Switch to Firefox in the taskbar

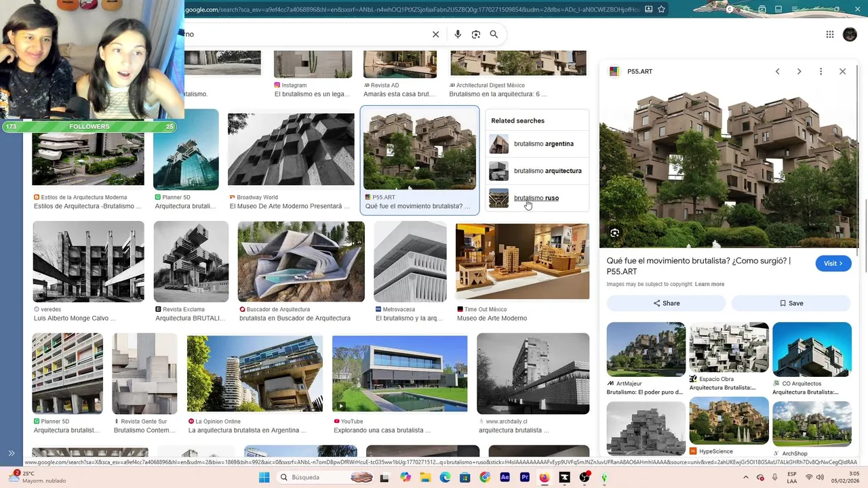545,477
